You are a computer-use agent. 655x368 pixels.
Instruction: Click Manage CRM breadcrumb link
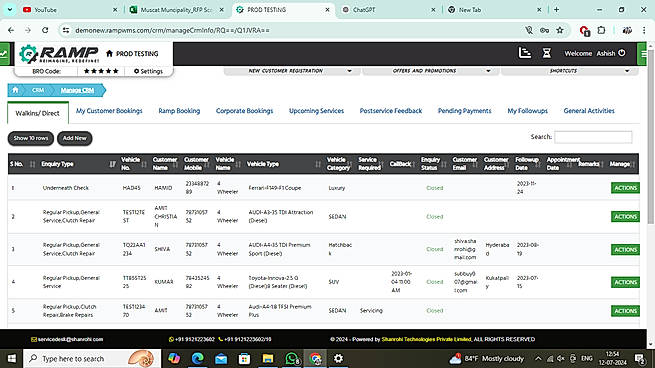click(x=77, y=90)
